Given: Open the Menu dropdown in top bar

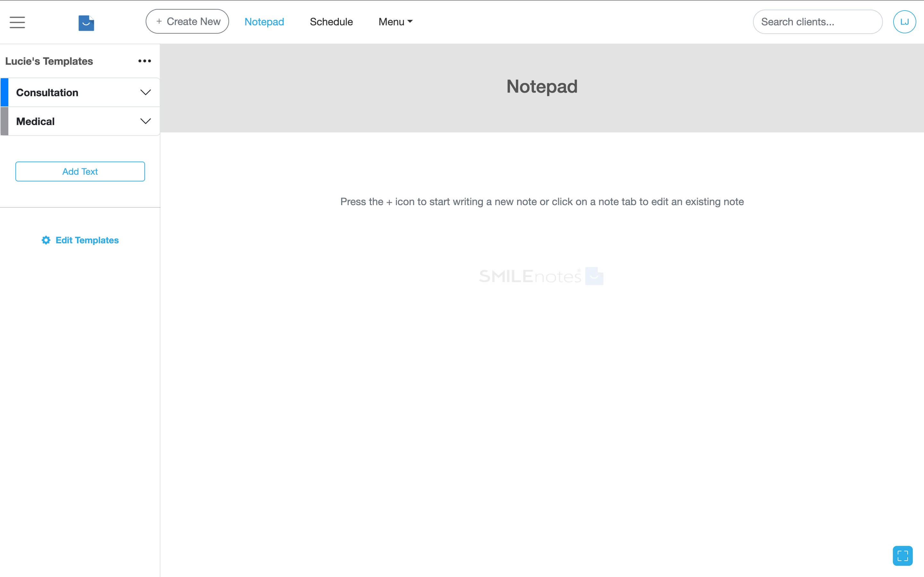Looking at the screenshot, I should 395,22.
